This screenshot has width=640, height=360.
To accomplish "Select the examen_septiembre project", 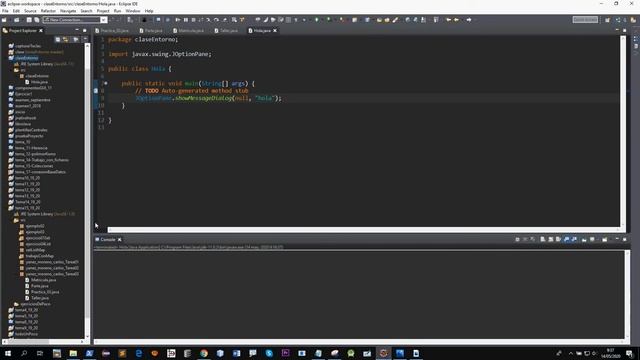I will pos(33,100).
